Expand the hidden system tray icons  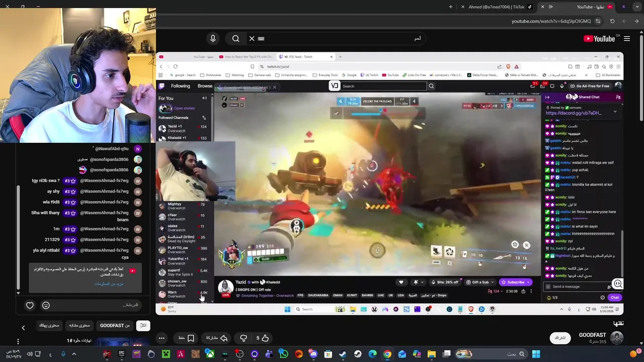coord(74,354)
